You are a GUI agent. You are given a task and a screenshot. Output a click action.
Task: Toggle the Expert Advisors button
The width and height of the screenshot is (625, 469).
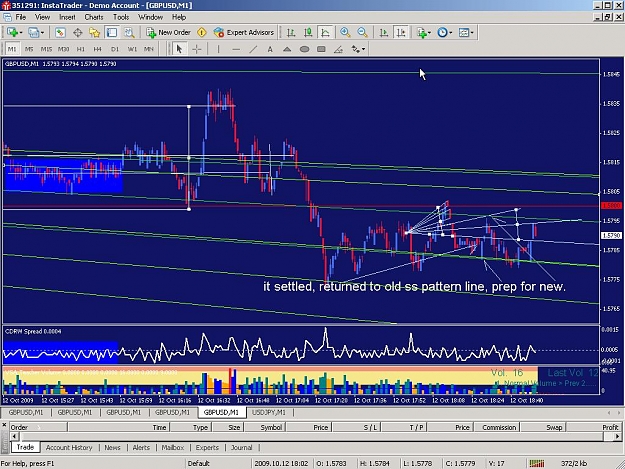pos(244,33)
